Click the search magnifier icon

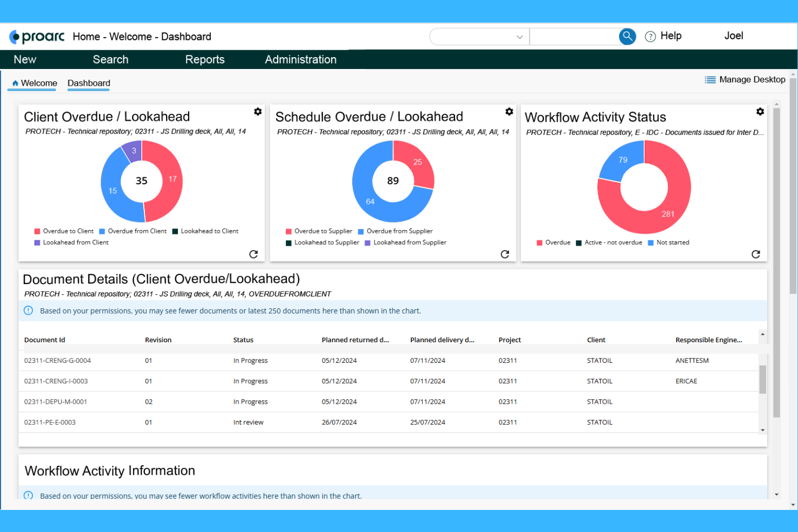tap(627, 36)
